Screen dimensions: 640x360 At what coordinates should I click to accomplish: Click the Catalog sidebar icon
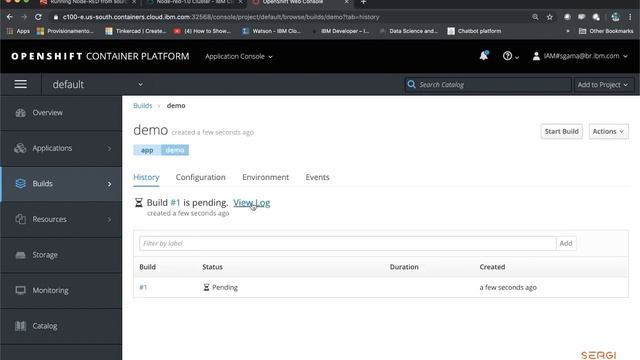point(20,326)
